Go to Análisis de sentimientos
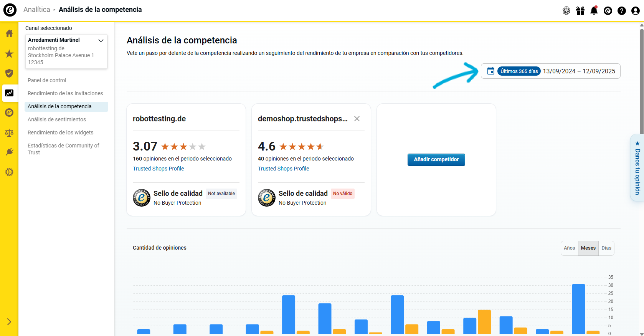Screen dimensions: 644x336 coord(57,119)
